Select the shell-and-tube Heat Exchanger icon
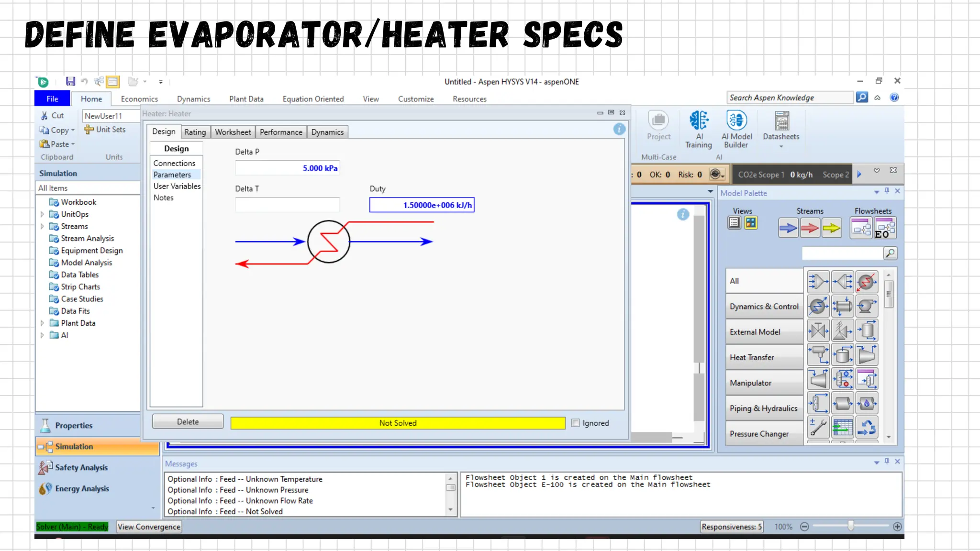The width and height of the screenshot is (980, 551). pos(843,306)
